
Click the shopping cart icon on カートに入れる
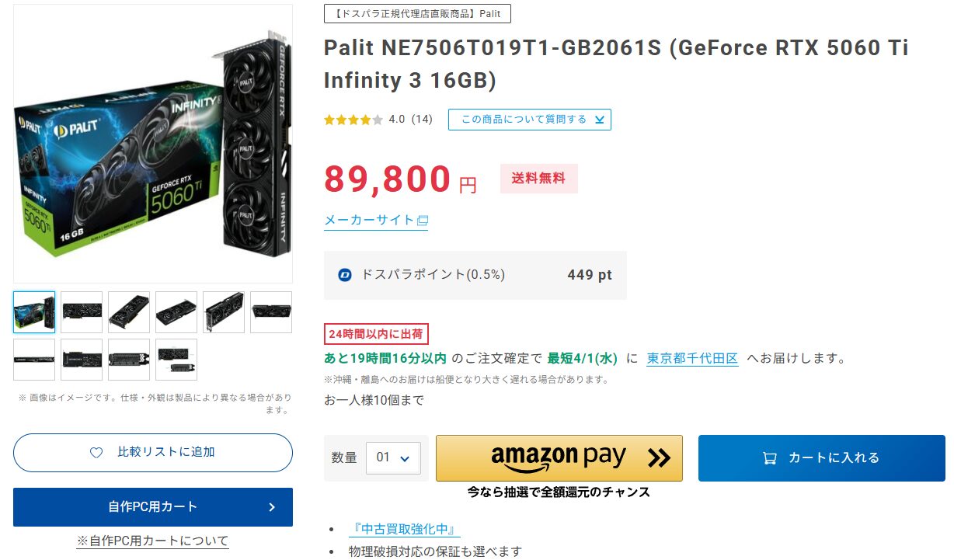point(770,458)
